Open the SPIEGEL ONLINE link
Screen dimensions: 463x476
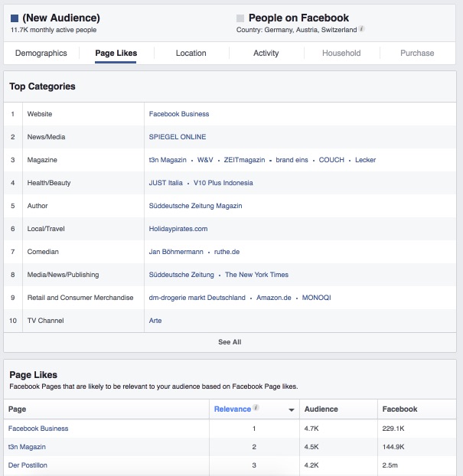[x=178, y=137]
